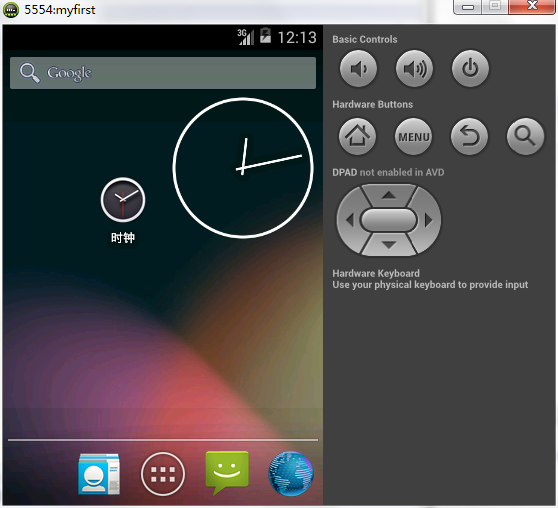
Task: Click the volume up button
Action: click(x=414, y=68)
